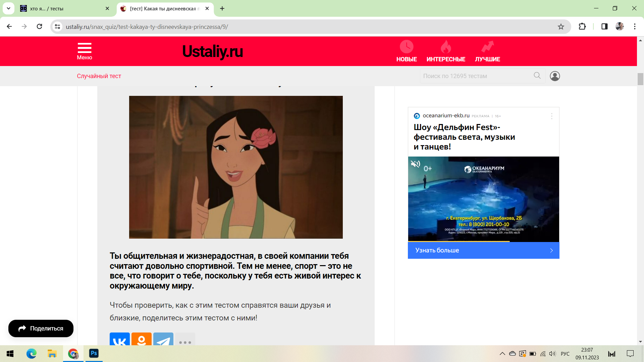Image resolution: width=644 pixels, height=362 pixels.
Task: Open the ИНТЕРЕСНЫЕ flame section
Action: tap(446, 51)
